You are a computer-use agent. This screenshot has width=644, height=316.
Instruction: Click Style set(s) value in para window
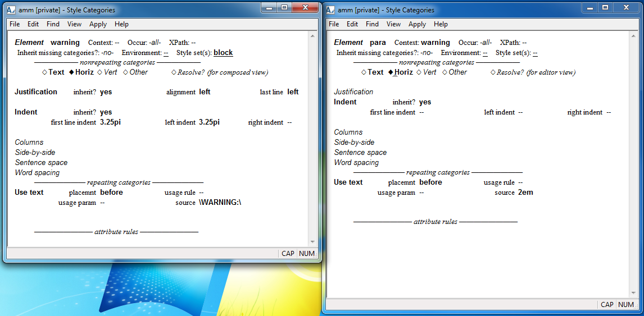[535, 53]
